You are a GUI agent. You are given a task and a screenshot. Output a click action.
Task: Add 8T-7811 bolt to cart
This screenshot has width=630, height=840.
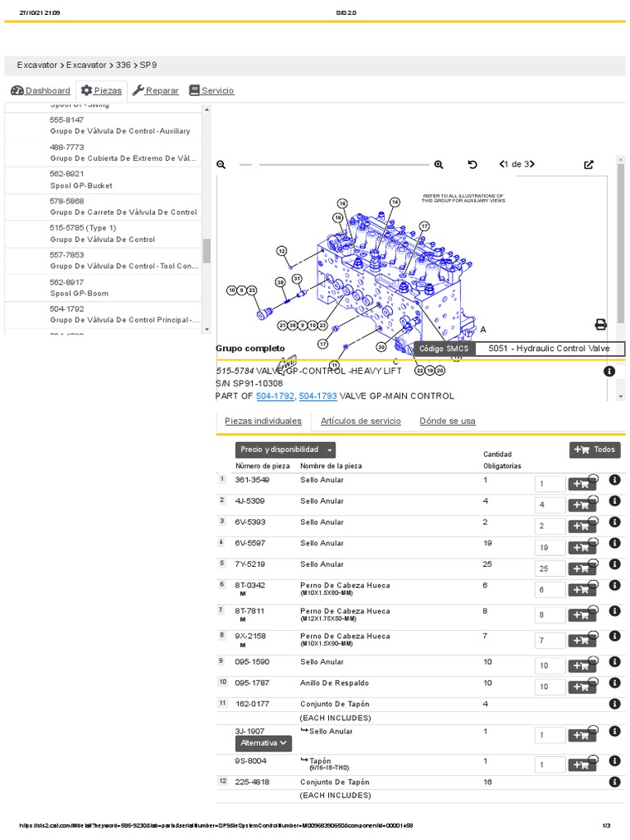coord(582,615)
